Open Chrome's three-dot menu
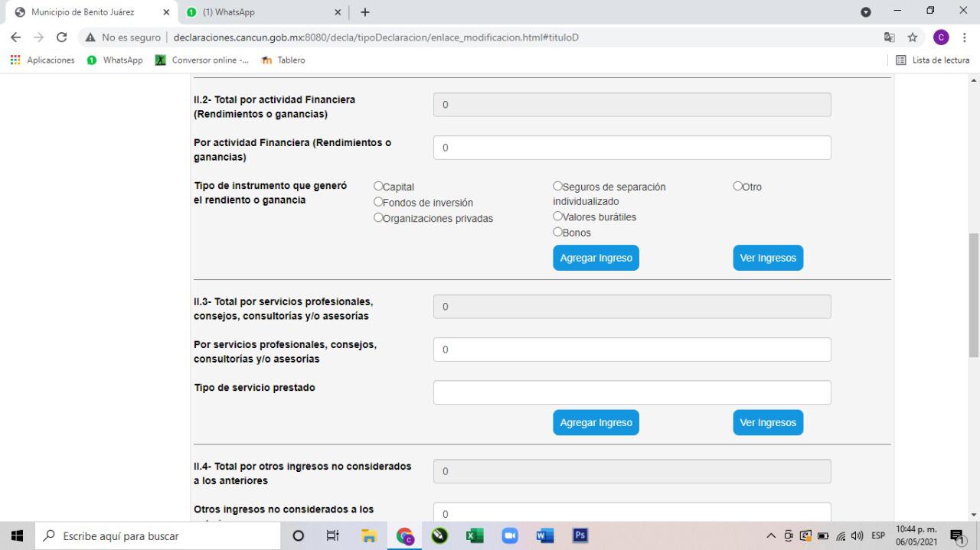Viewport: 980px width, 550px height. [x=964, y=37]
